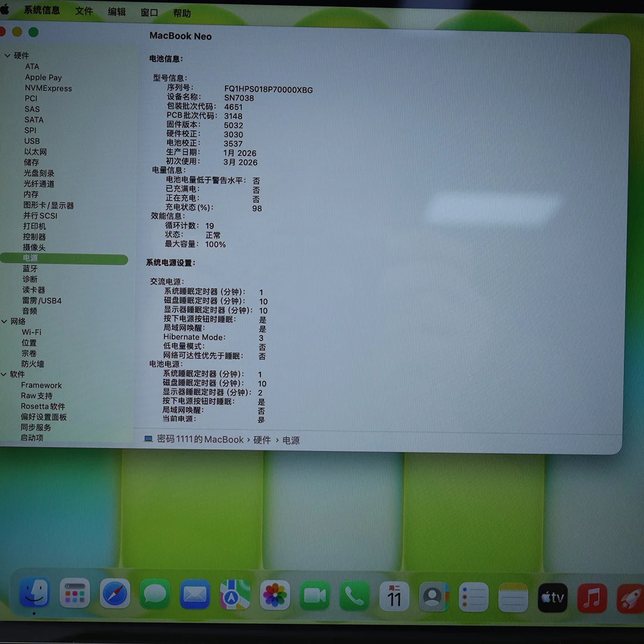Viewport: 644px width, 644px height.
Task: Open the Photos app in Dock
Action: [x=275, y=595]
